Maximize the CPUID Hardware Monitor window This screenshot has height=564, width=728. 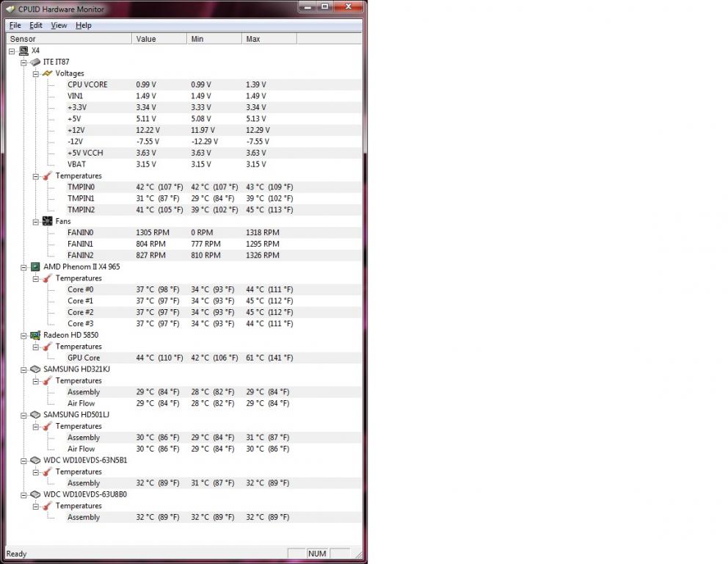tap(324, 7)
